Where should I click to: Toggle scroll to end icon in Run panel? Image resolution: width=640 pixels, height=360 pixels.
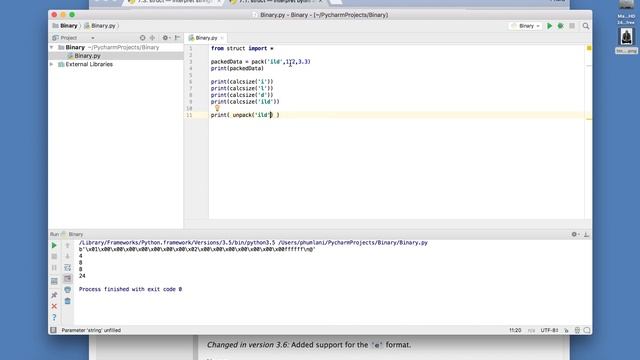coord(67,279)
